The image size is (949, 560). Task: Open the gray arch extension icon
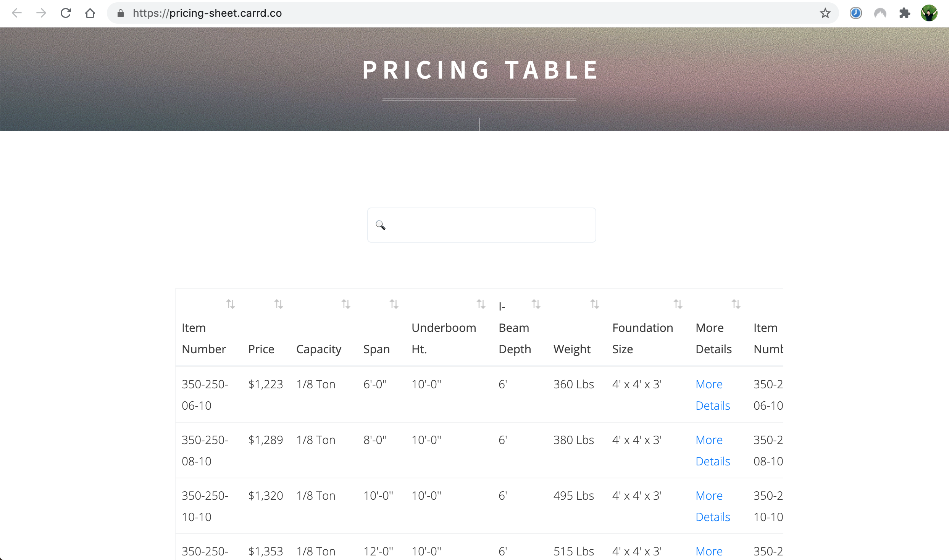pos(880,13)
